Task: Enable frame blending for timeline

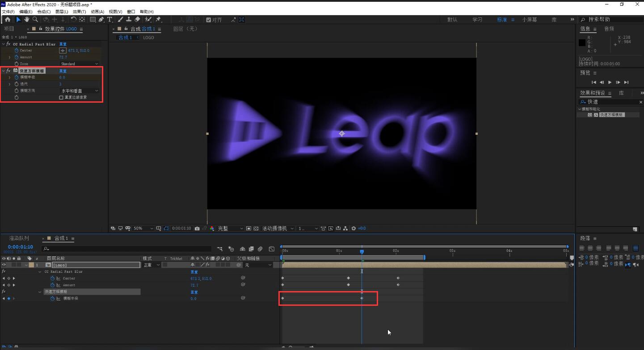Action: pyautogui.click(x=251, y=249)
